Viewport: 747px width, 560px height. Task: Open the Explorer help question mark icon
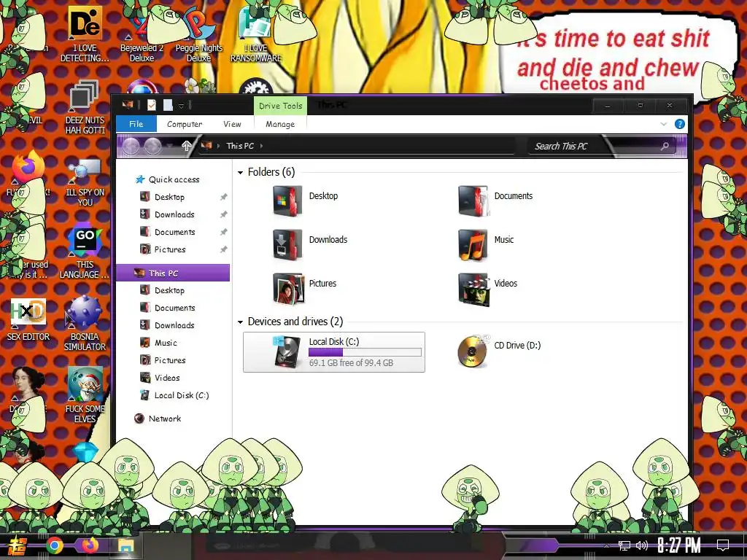680,124
